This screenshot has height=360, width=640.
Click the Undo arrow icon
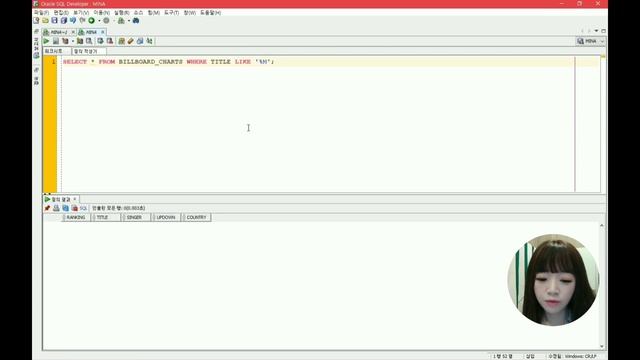click(73, 20)
